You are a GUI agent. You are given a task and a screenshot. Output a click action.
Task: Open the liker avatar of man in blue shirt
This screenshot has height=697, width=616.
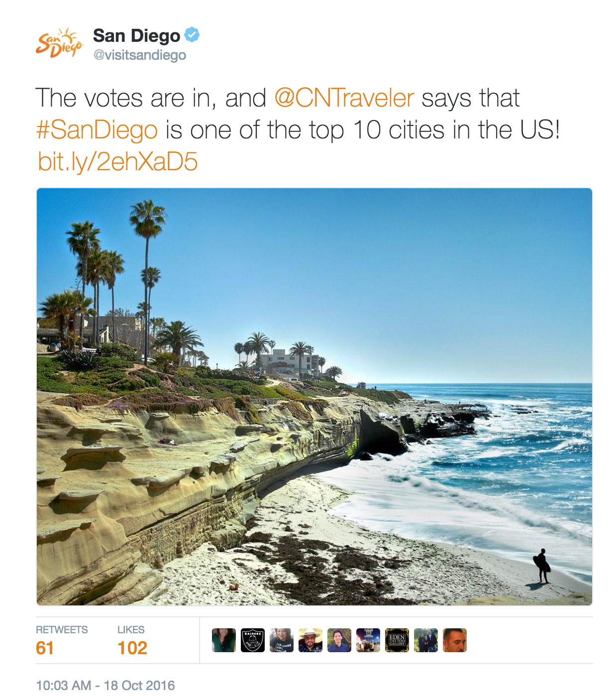[x=339, y=640]
